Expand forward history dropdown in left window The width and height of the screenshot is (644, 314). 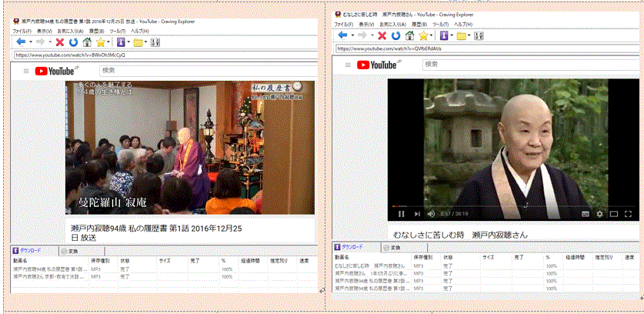pos(50,42)
